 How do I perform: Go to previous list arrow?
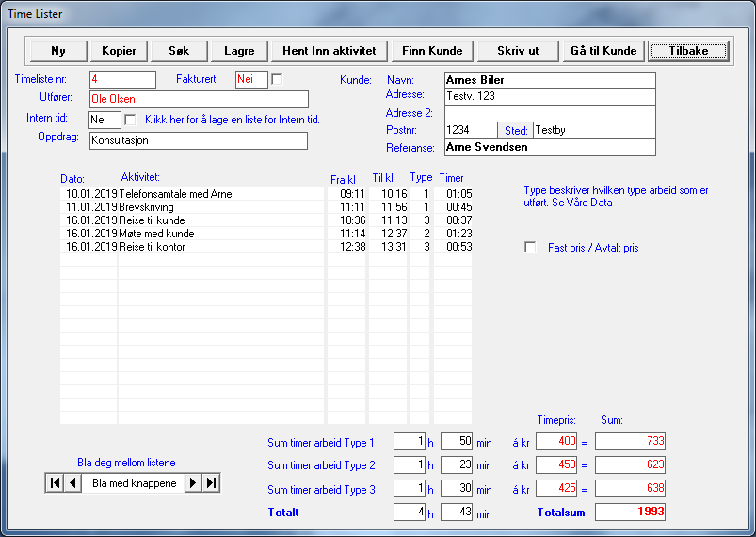[x=72, y=483]
